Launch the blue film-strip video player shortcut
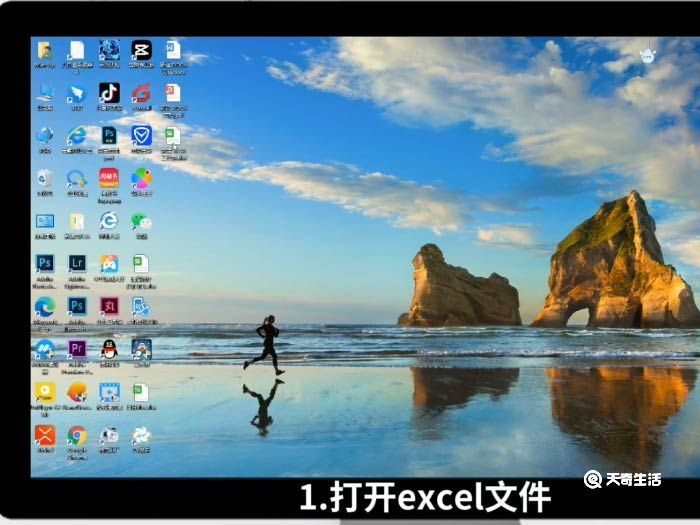 [x=109, y=393]
